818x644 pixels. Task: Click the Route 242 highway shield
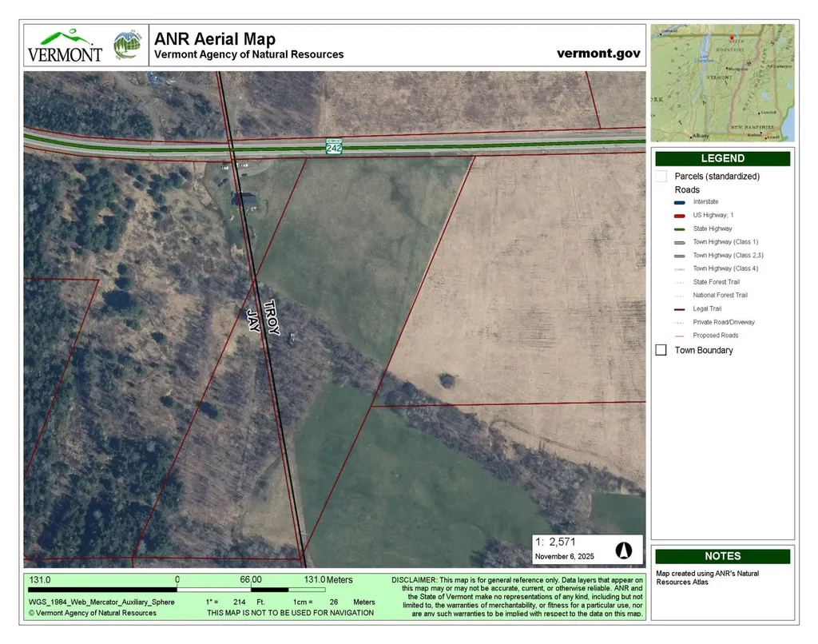click(334, 146)
